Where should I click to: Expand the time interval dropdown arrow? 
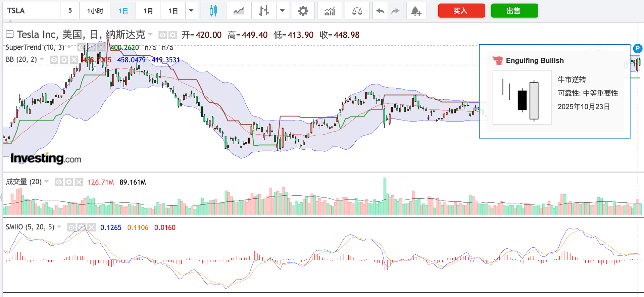(x=191, y=11)
